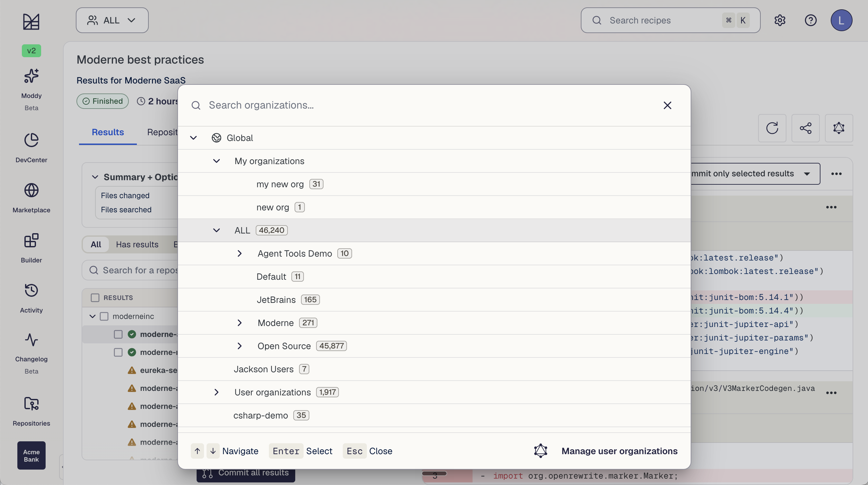Select new org organization

click(434, 207)
